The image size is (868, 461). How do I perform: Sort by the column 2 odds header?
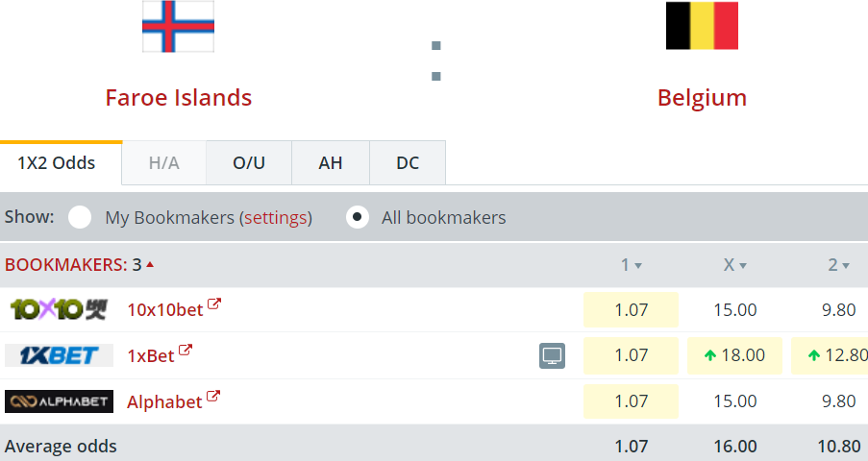(838, 265)
